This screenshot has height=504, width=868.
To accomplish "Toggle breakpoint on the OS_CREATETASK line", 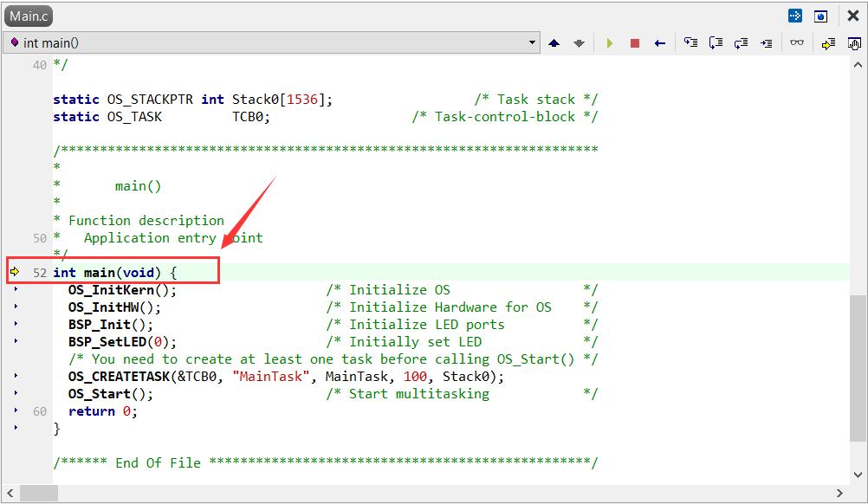I will pyautogui.click(x=16, y=376).
